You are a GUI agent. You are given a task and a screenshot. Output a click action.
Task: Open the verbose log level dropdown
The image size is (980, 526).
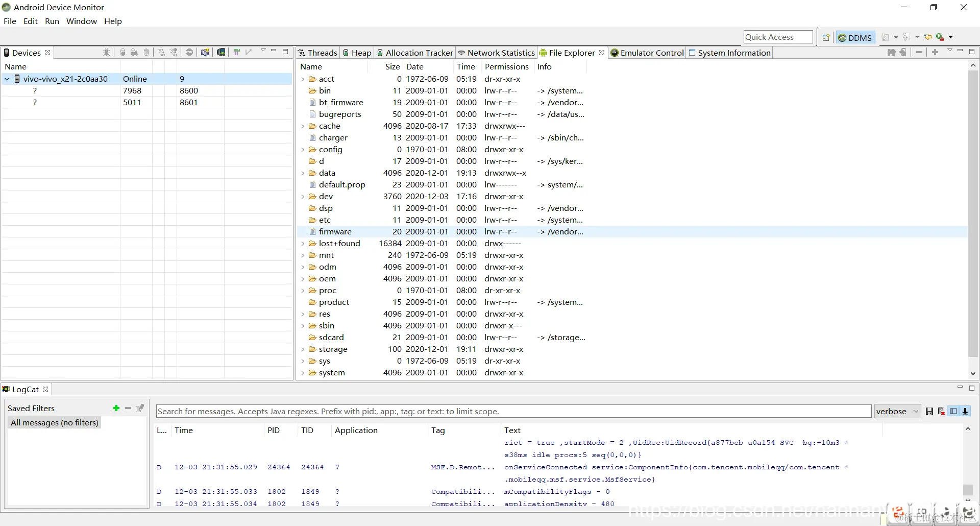tap(897, 412)
